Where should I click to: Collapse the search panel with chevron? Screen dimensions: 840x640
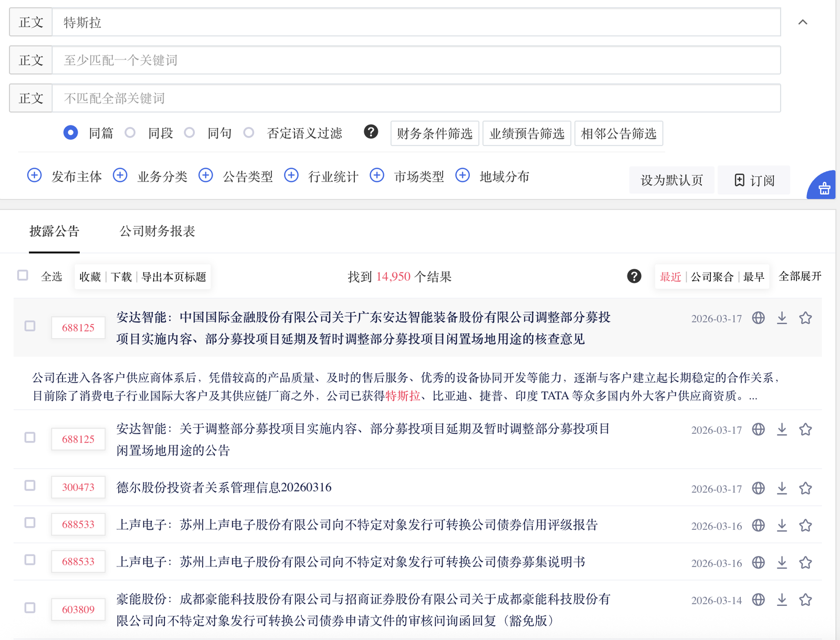[803, 22]
